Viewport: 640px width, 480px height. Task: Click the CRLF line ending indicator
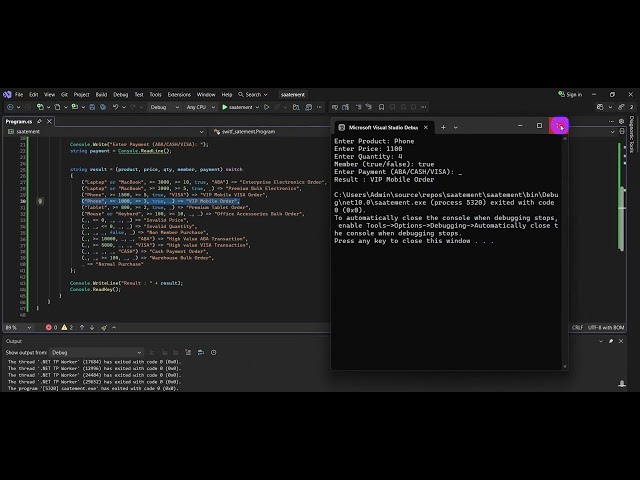[577, 327]
